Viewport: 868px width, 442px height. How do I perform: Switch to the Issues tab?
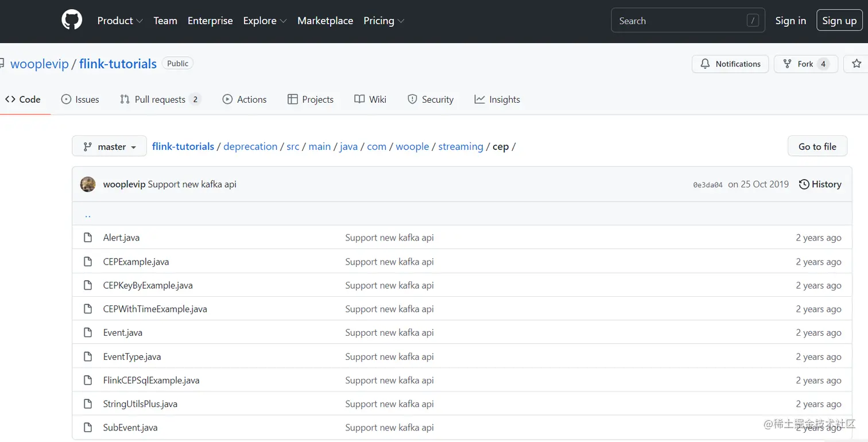[80, 99]
